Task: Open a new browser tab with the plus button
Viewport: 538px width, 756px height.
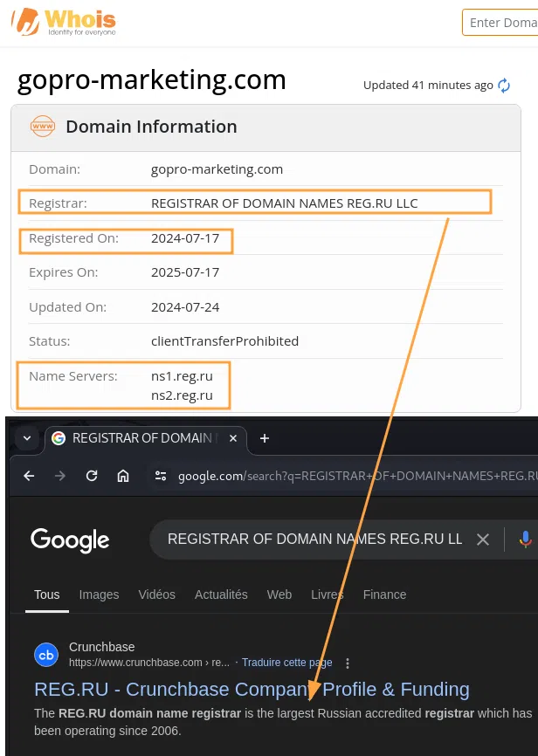Action: pos(265,439)
